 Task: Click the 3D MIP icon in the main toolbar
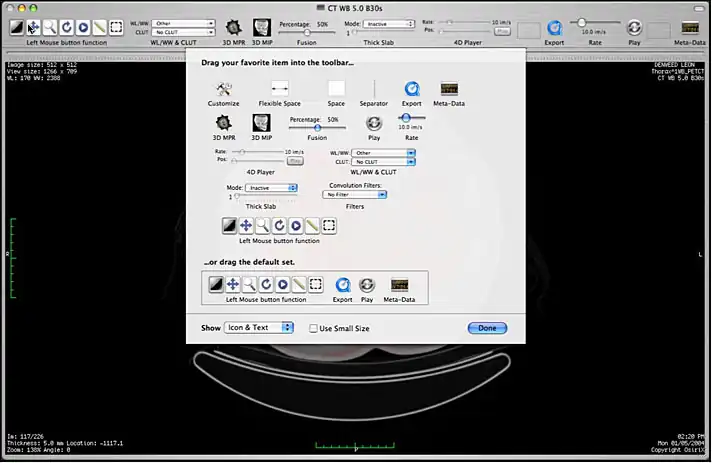(x=260, y=27)
